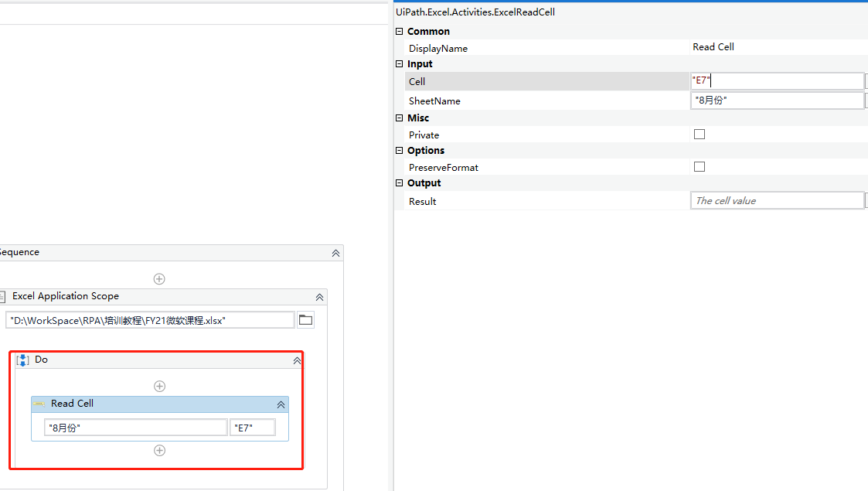868x491 pixels.
Task: Click the workbook path field in Excel Application Scope
Action: click(x=147, y=319)
